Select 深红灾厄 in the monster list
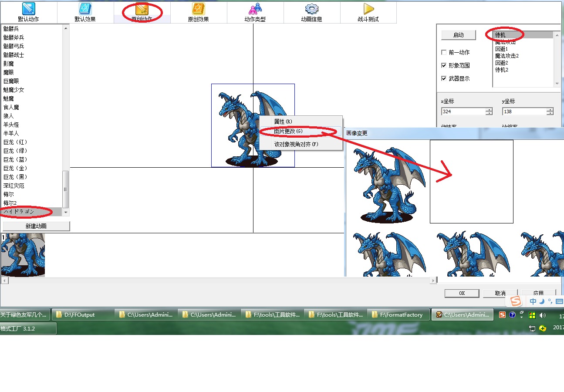The width and height of the screenshot is (564, 392). click(31, 186)
